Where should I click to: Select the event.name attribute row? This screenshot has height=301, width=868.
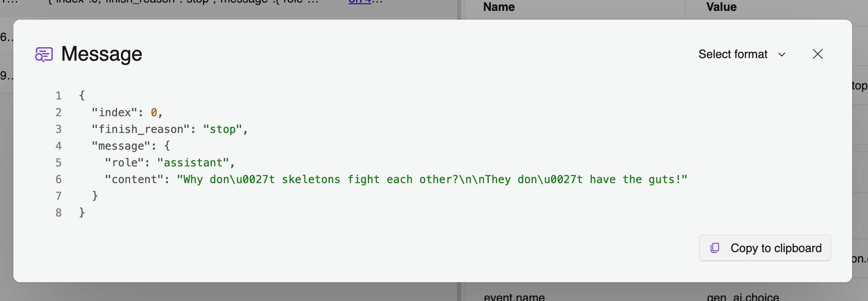pos(514,297)
